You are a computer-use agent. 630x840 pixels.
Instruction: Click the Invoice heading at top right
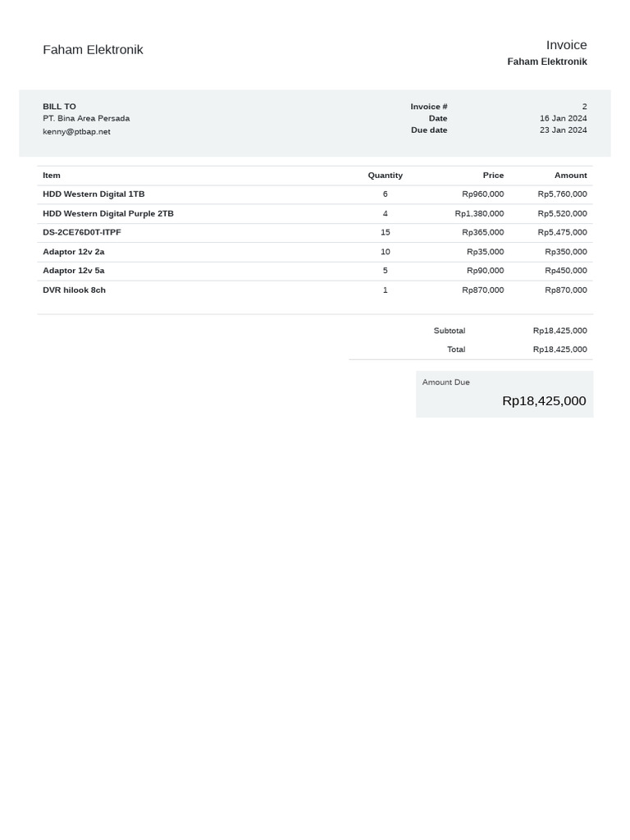pyautogui.click(x=566, y=45)
